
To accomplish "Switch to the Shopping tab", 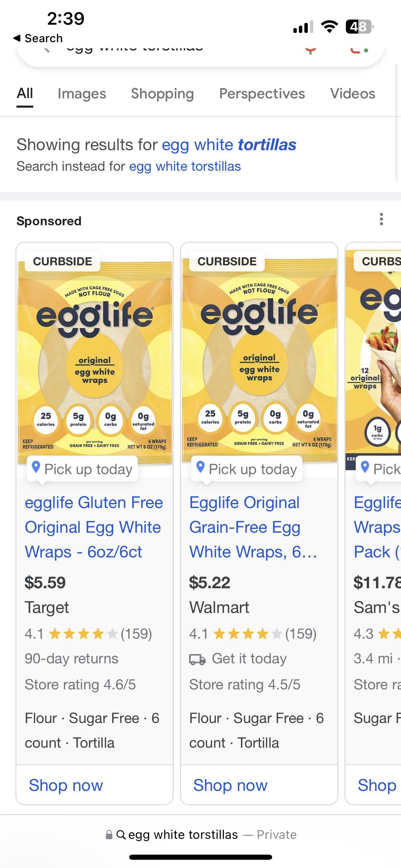I will (162, 94).
